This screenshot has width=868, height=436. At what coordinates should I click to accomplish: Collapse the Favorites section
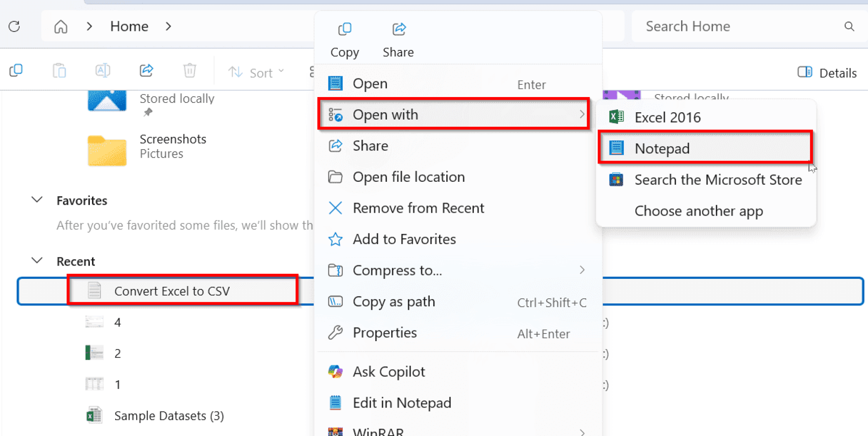[37, 200]
